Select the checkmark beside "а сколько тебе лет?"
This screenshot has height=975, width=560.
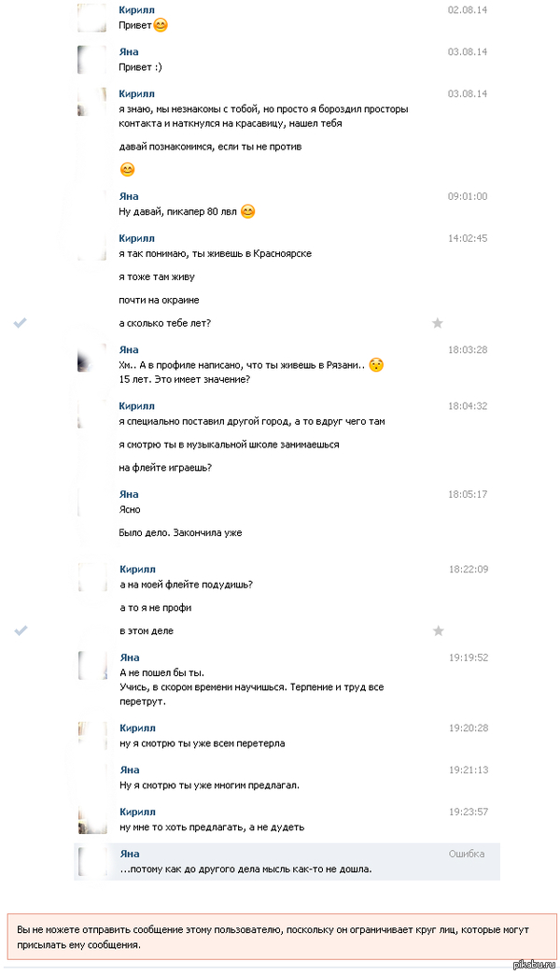pyautogui.click(x=21, y=323)
